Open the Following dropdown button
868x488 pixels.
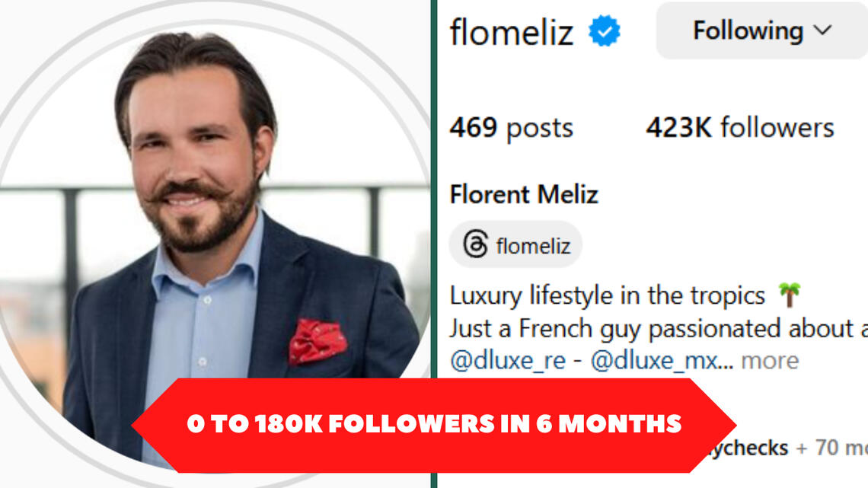[x=761, y=31]
